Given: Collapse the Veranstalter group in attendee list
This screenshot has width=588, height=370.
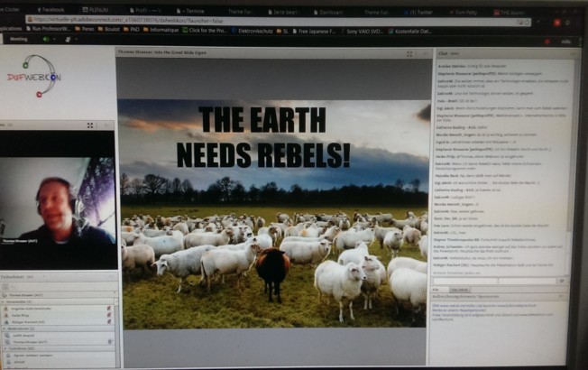Looking at the screenshot, I should coord(4,302).
